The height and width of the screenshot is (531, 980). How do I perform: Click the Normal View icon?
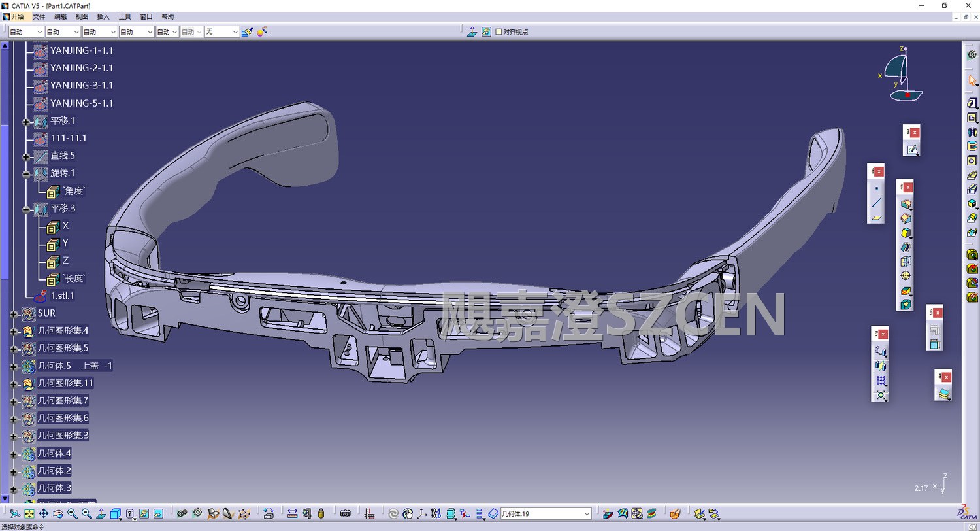point(101,514)
